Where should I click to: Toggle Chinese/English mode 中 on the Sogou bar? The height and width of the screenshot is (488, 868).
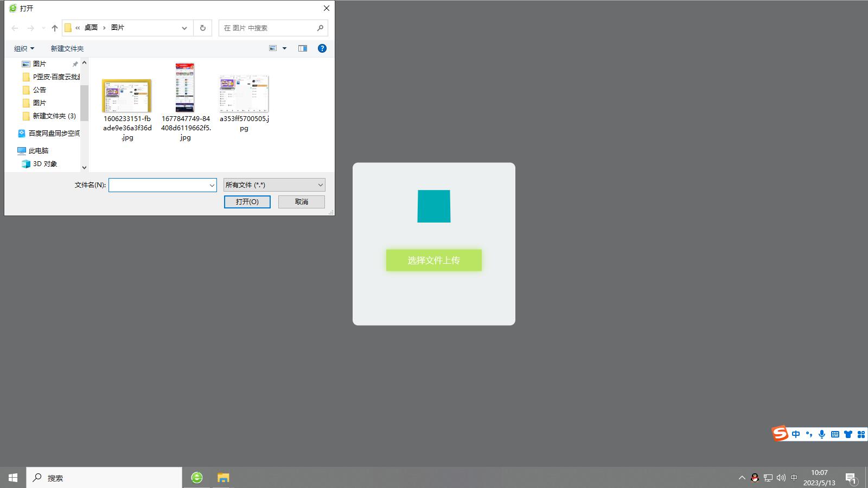(796, 434)
